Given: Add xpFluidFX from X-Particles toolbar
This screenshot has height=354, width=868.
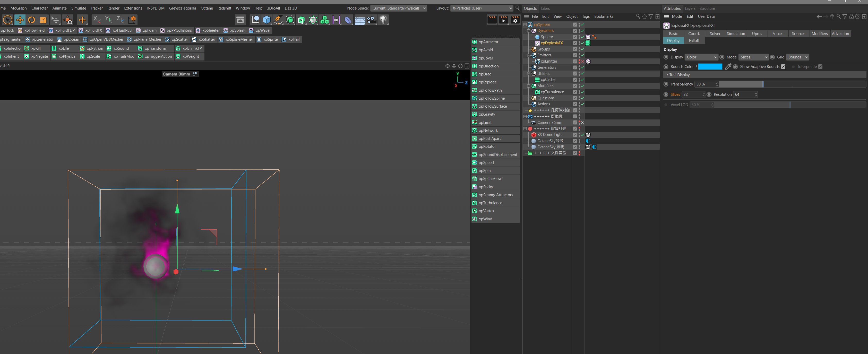Looking at the screenshot, I should tap(90, 30).
